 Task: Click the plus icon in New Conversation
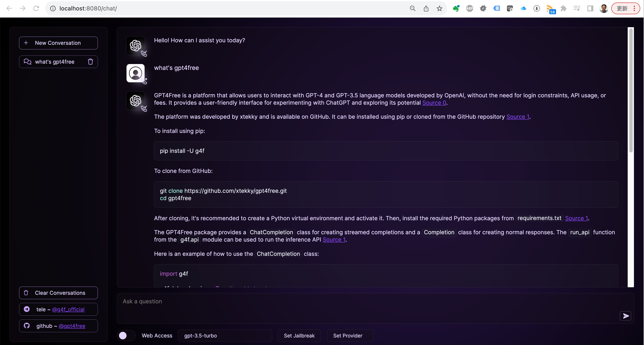[26, 43]
